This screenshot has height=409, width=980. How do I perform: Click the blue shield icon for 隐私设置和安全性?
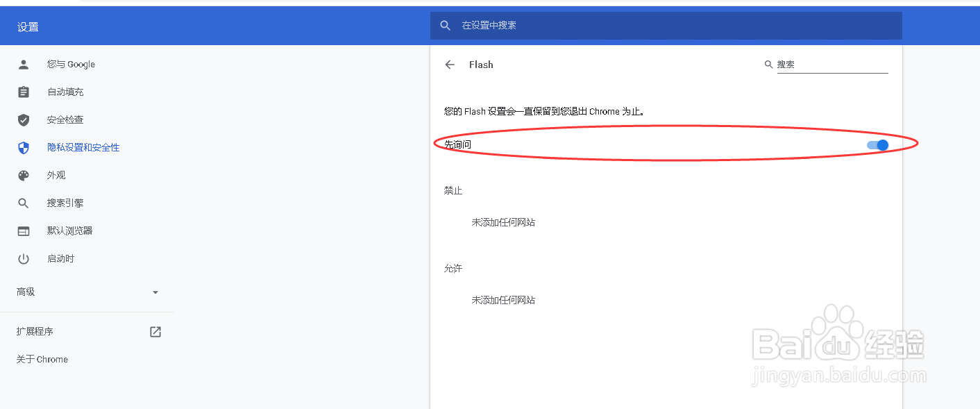point(24,148)
